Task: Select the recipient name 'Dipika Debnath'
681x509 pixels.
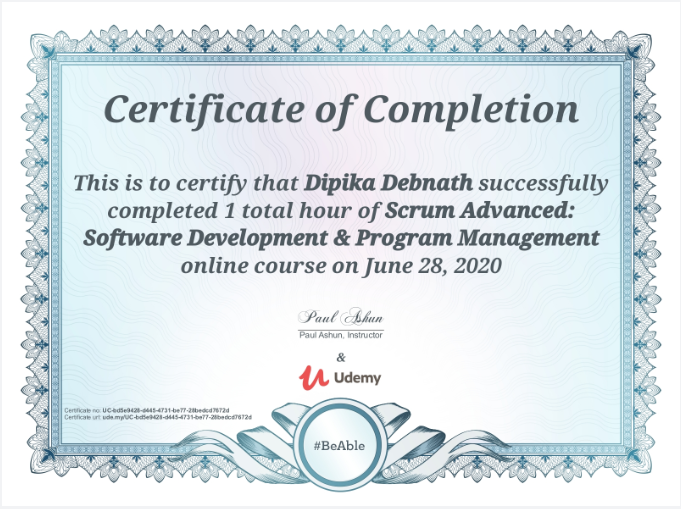Action: (x=388, y=183)
